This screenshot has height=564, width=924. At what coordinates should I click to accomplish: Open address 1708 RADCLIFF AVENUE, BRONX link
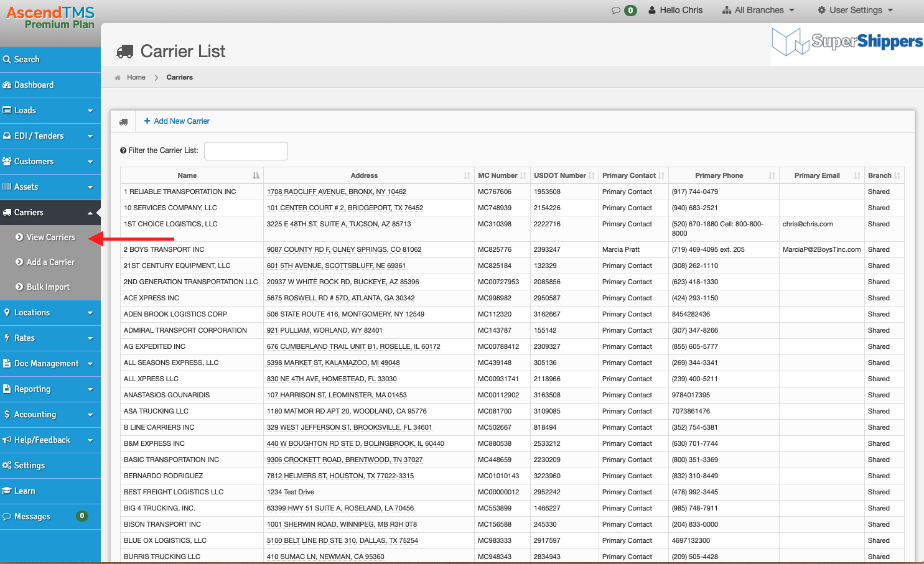[337, 192]
